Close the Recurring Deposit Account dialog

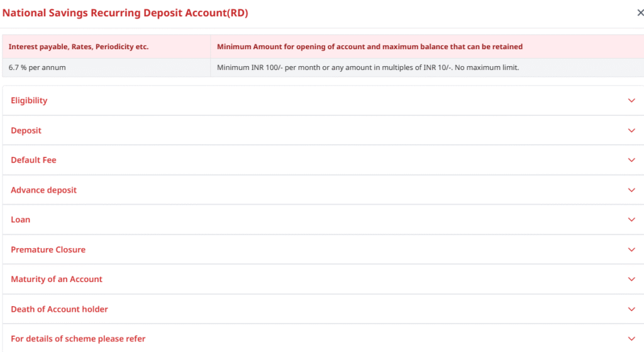click(x=640, y=13)
